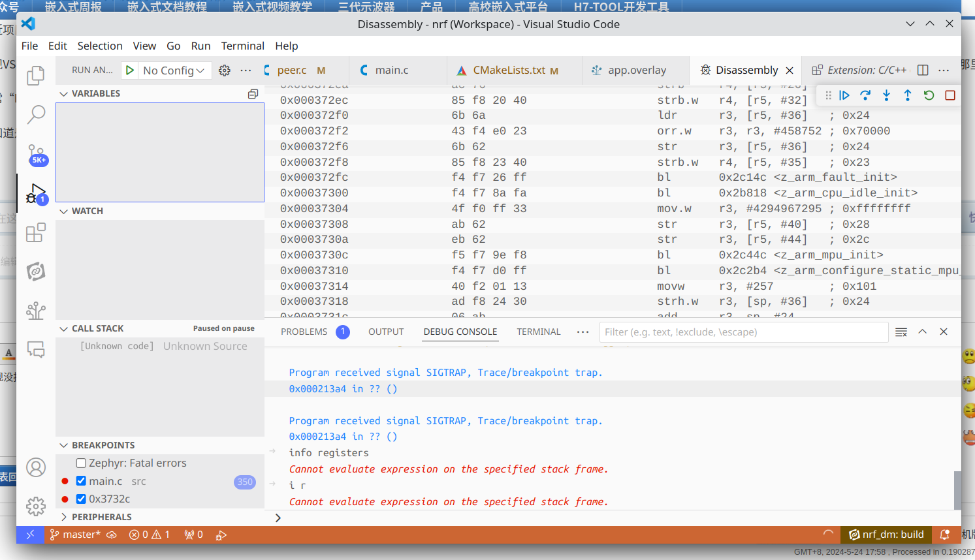Open Run view more actions ellipsis

pyautogui.click(x=246, y=70)
